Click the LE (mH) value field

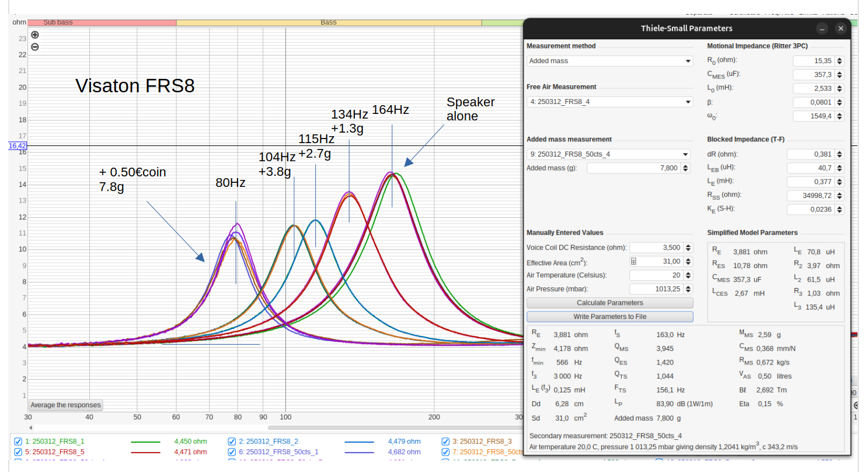[x=810, y=182]
